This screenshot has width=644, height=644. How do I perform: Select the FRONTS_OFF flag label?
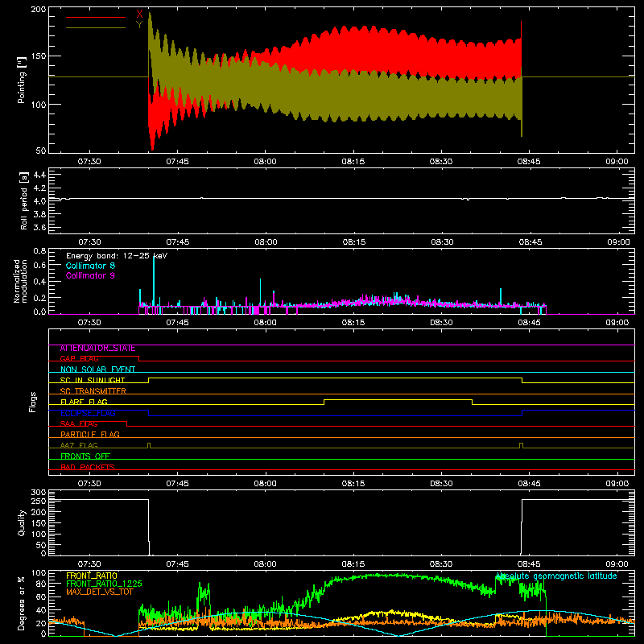pos(85,456)
